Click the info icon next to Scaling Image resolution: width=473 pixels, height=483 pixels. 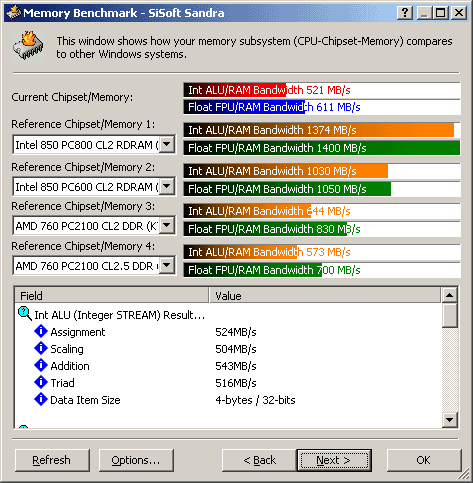[41, 348]
